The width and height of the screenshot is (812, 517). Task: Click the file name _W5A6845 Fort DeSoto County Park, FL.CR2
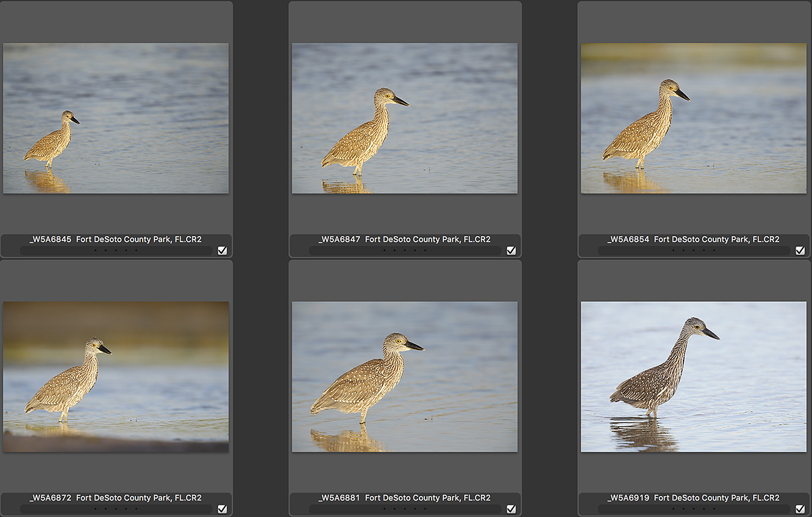(116, 240)
